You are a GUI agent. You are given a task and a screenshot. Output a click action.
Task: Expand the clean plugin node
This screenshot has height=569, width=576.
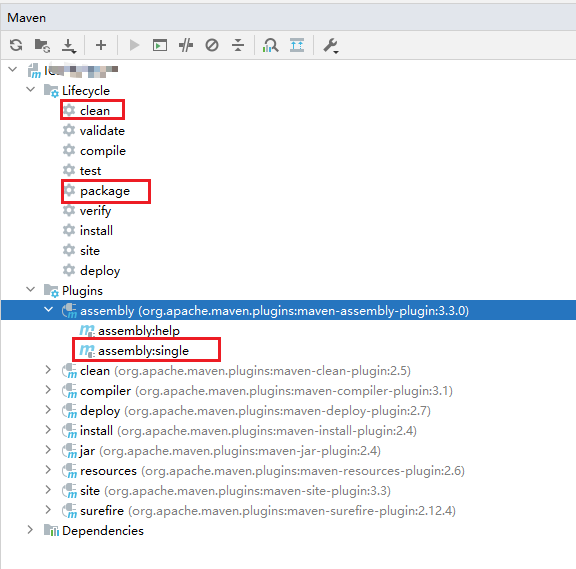tap(48, 370)
